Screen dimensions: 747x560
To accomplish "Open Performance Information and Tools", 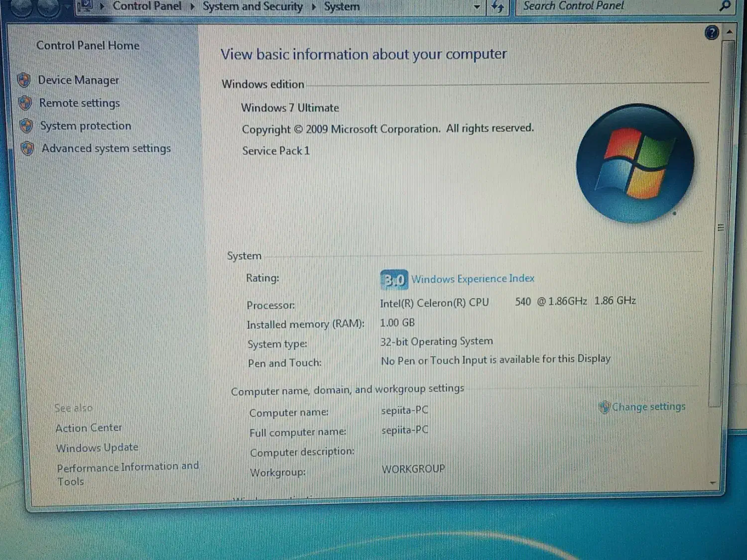I will click(127, 474).
